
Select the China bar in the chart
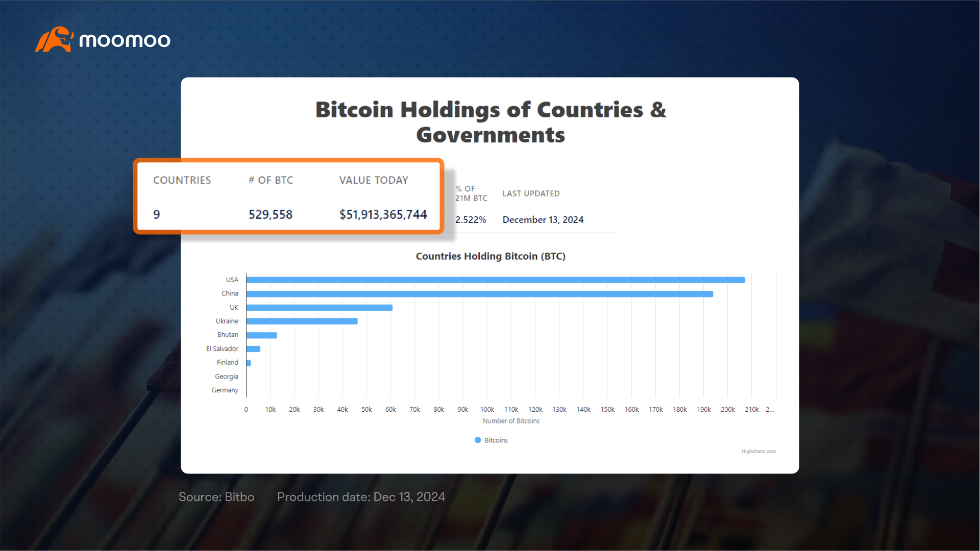480,294
